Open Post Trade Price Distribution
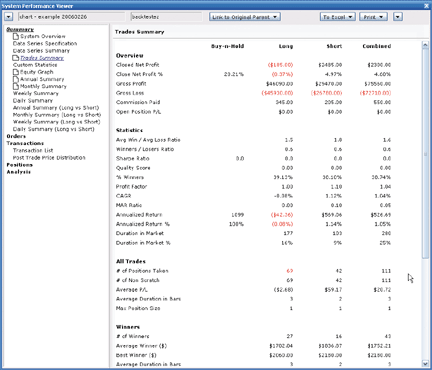The height and width of the screenshot is (370, 432). pos(49,157)
